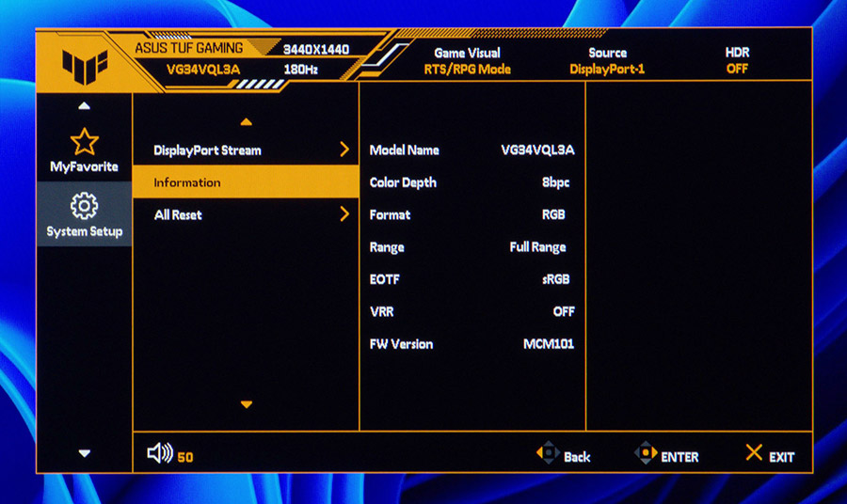The height and width of the screenshot is (504, 847).
Task: Click the ASUS TUF GAMING title
Action: (188, 48)
